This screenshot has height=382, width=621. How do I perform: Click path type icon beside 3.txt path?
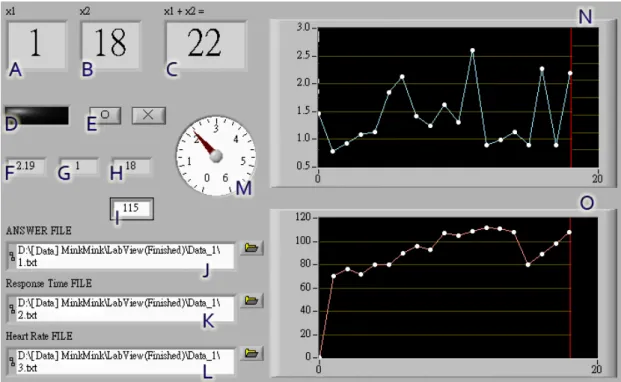click(12, 361)
